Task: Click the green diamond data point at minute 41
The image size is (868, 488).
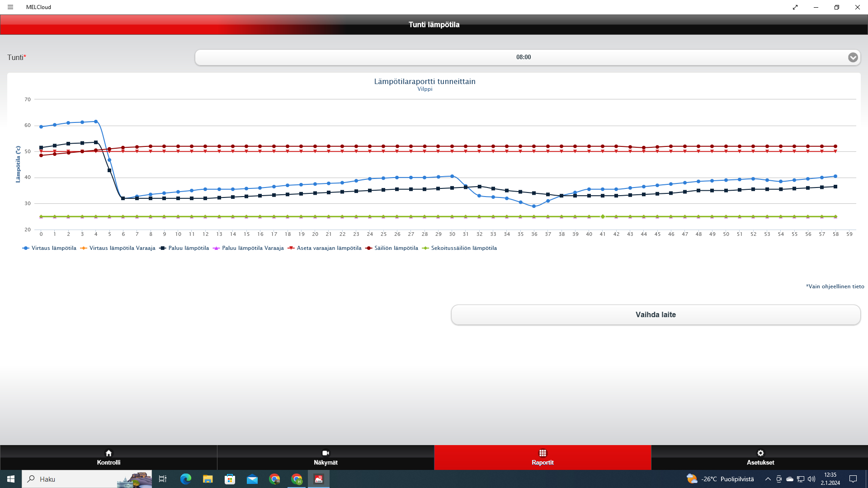Action: (x=603, y=216)
